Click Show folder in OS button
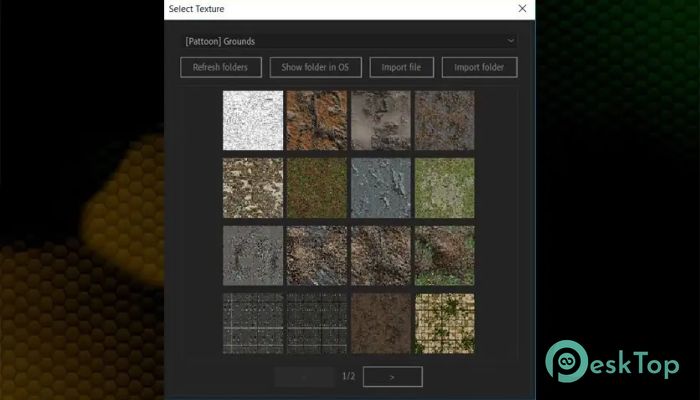700x400 pixels. 316,67
